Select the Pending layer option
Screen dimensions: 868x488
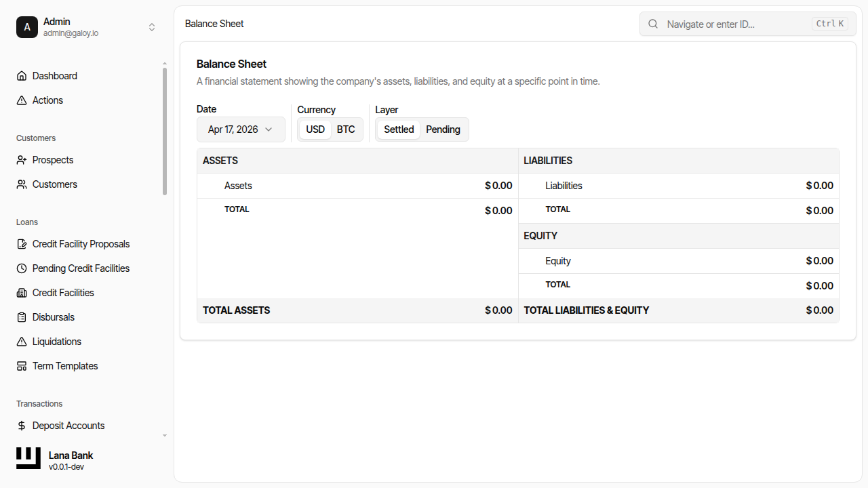tap(443, 129)
